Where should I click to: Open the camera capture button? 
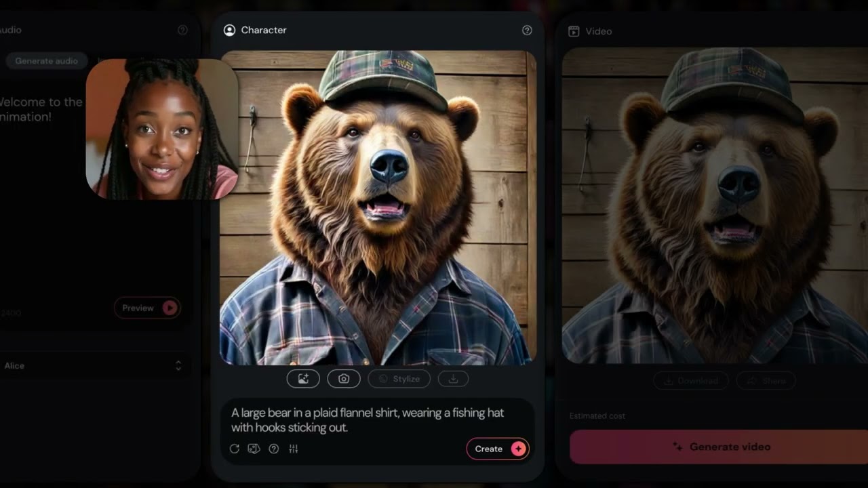[x=344, y=379]
